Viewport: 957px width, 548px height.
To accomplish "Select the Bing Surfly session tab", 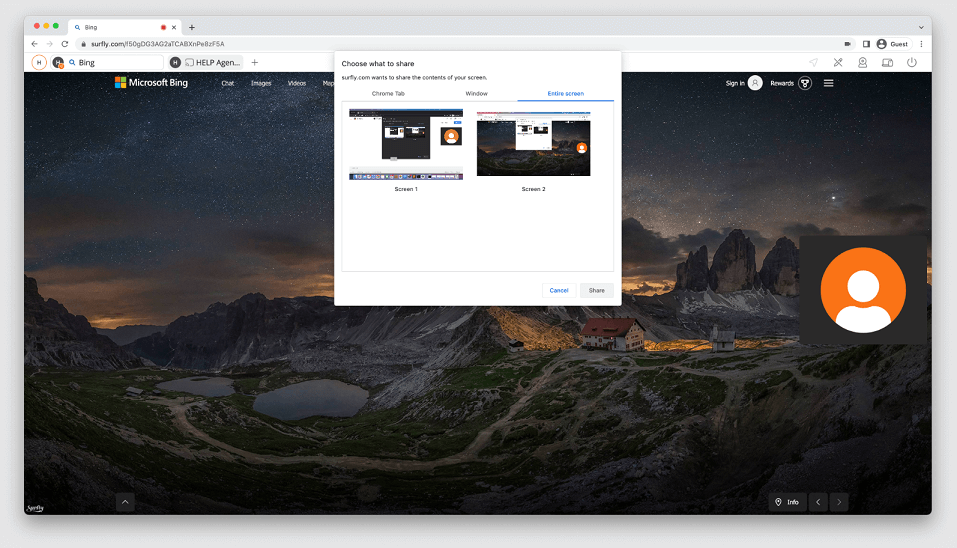I will point(107,62).
